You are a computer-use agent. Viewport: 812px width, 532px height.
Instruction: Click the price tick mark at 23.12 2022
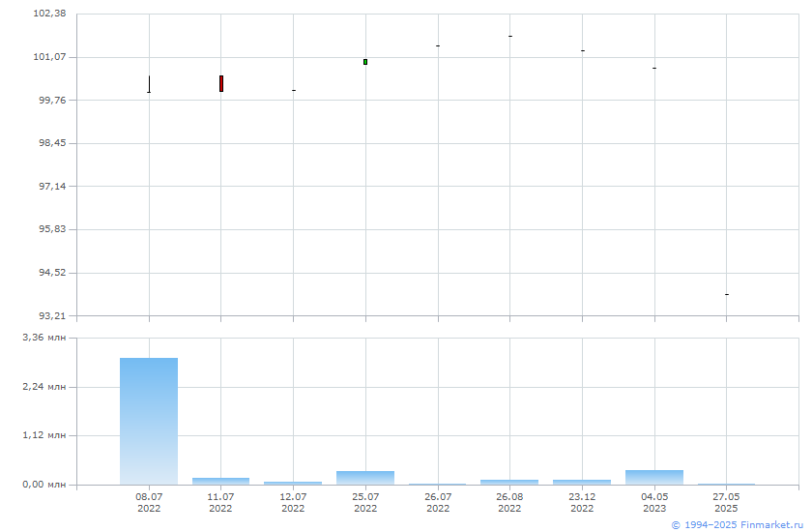(583, 50)
